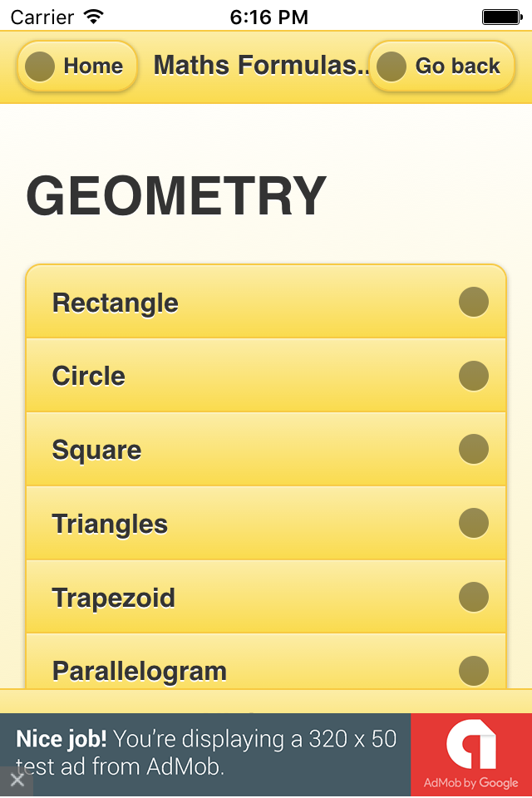The image size is (532, 798).
Task: Go to the Home screen
Action: [x=77, y=66]
